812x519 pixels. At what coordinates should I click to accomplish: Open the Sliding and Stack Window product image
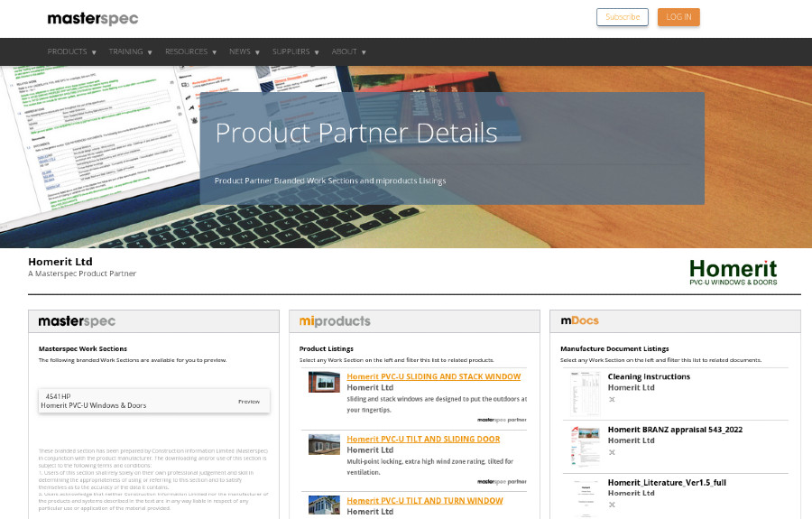324,382
